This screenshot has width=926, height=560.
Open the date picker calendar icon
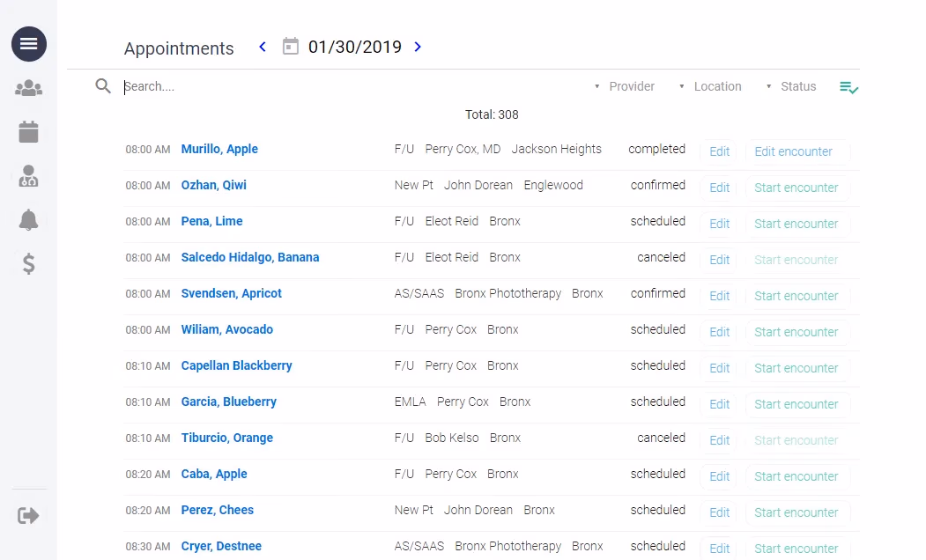coord(291,47)
